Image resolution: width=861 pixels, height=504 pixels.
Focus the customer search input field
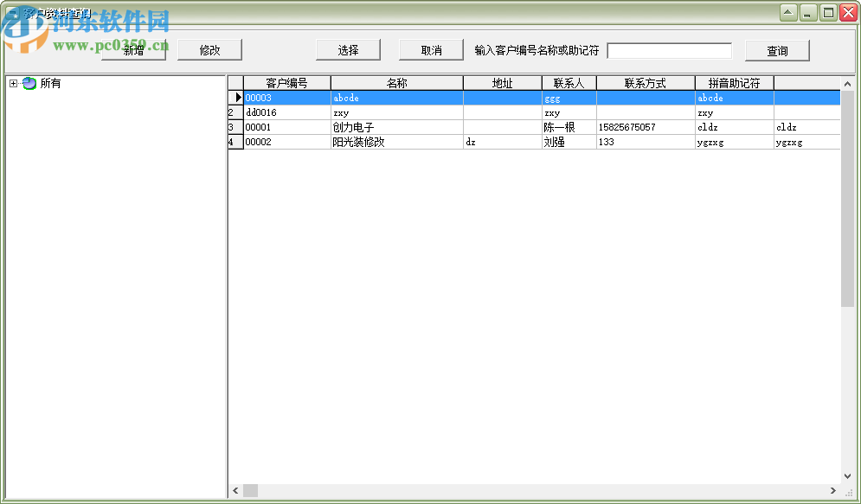[670, 51]
